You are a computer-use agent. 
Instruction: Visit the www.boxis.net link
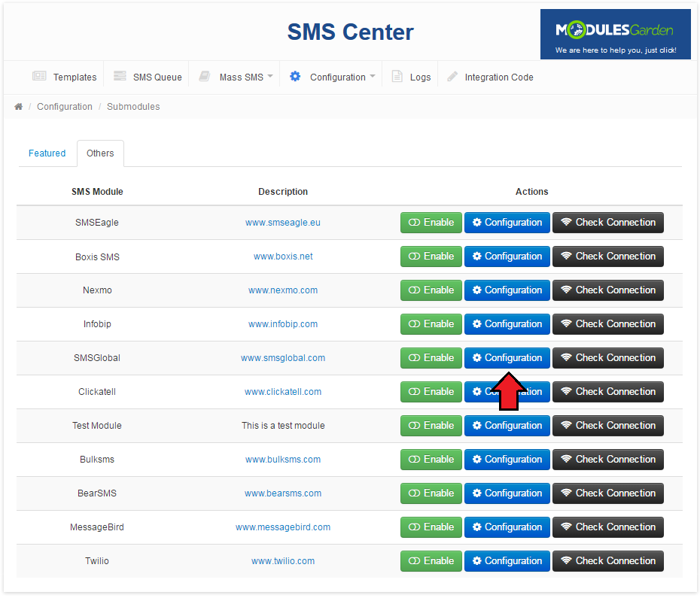click(283, 256)
